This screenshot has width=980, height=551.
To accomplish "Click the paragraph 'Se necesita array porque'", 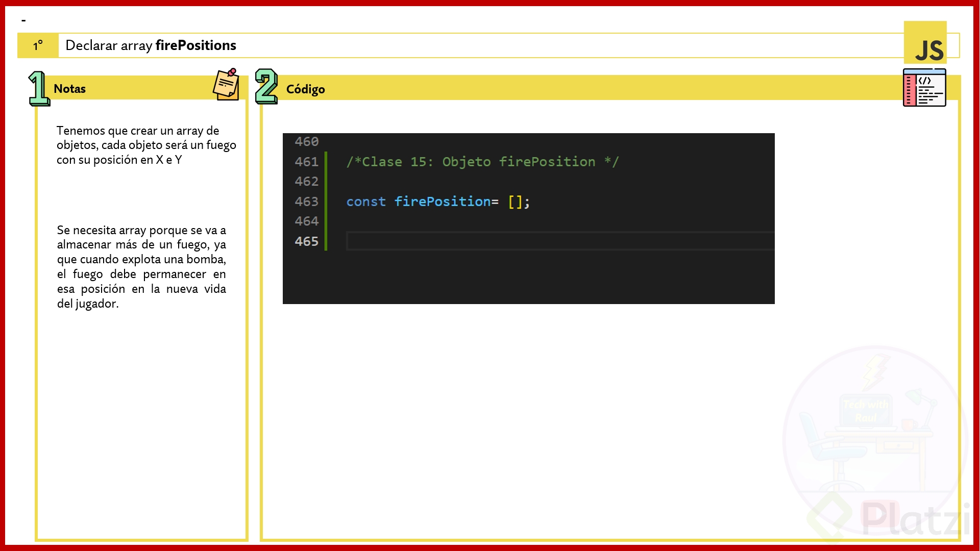I will [x=141, y=267].
